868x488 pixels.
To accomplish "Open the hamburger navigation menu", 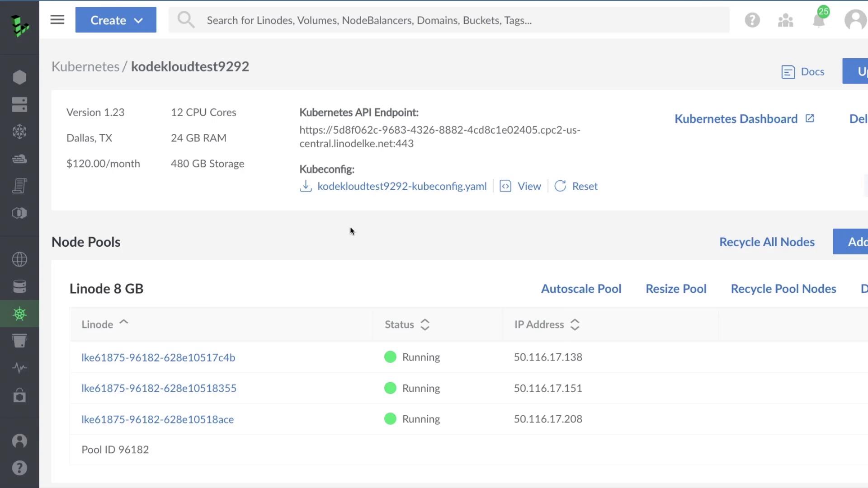I will tap(57, 20).
